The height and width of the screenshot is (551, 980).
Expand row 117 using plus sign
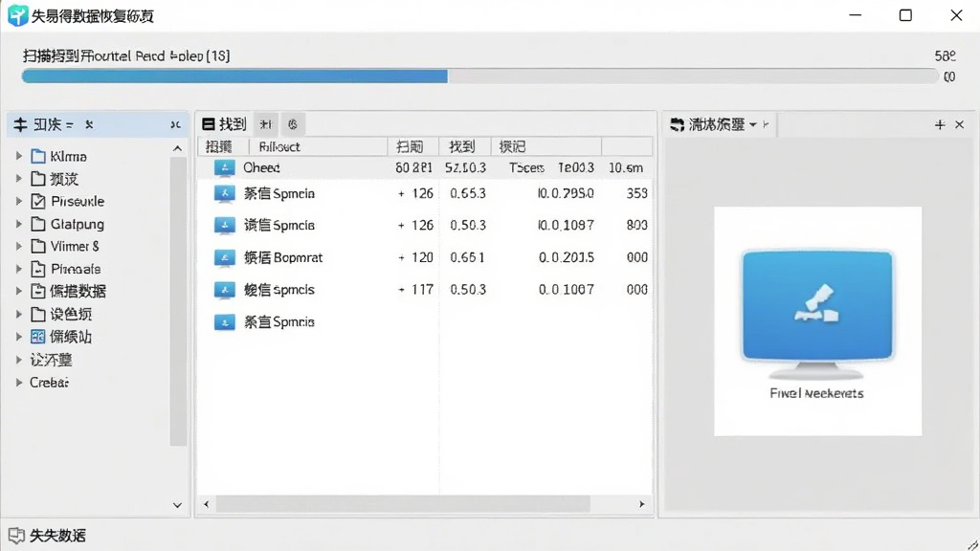tap(401, 290)
